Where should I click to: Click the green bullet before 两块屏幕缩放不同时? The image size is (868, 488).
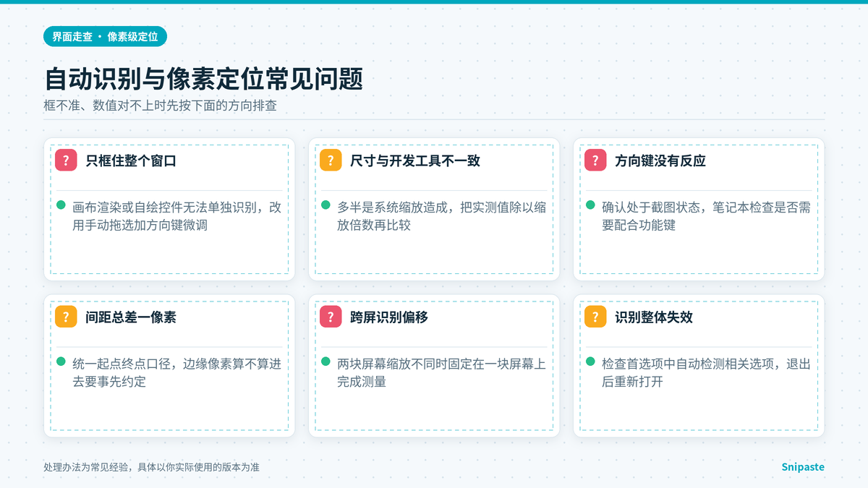click(x=325, y=362)
